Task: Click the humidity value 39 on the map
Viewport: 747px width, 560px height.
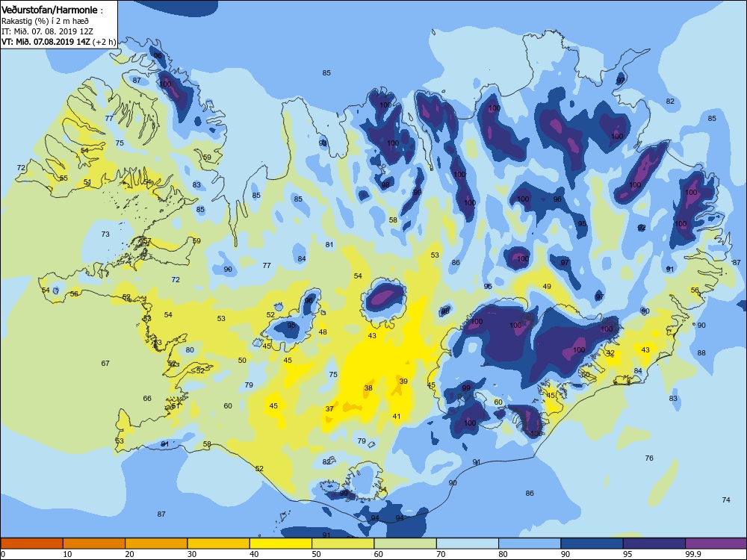Action: (x=403, y=381)
